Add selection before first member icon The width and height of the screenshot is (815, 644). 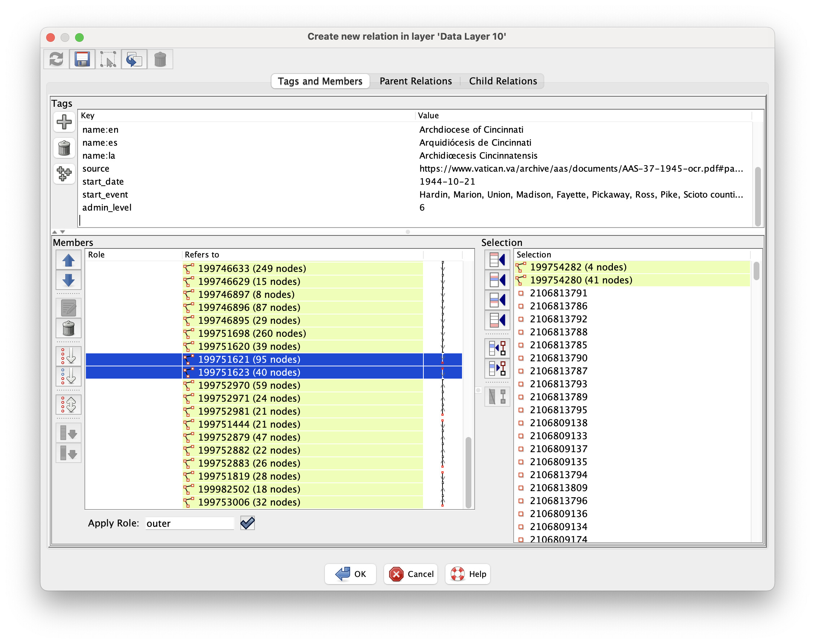click(x=497, y=260)
